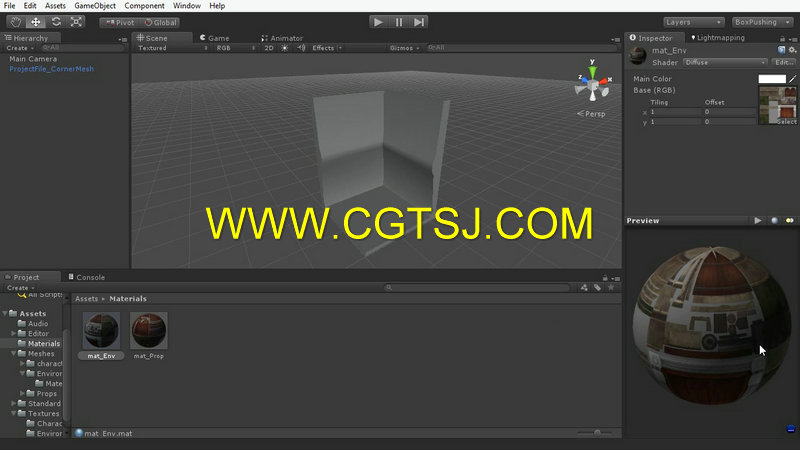The height and width of the screenshot is (450, 800).
Task: Click the Pause button
Action: click(398, 22)
